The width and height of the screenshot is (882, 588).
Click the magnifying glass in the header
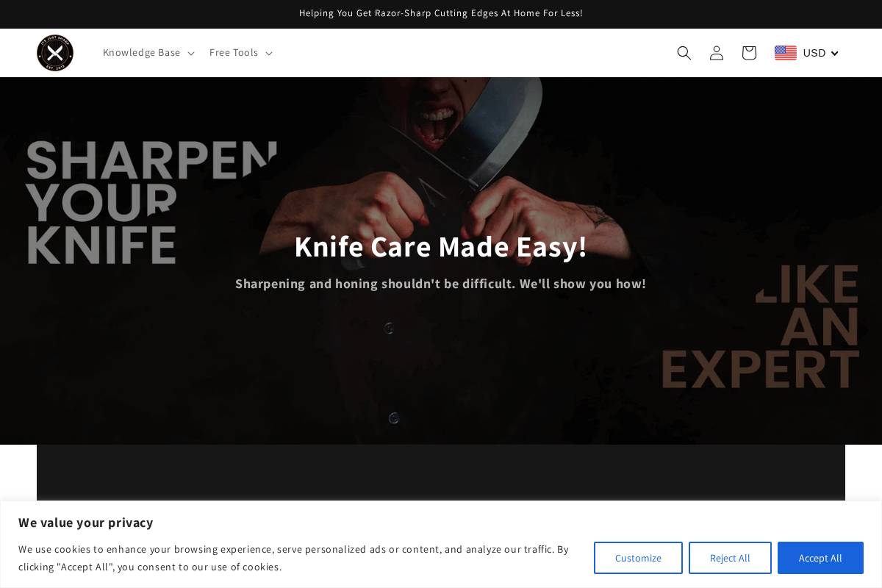tap(684, 52)
